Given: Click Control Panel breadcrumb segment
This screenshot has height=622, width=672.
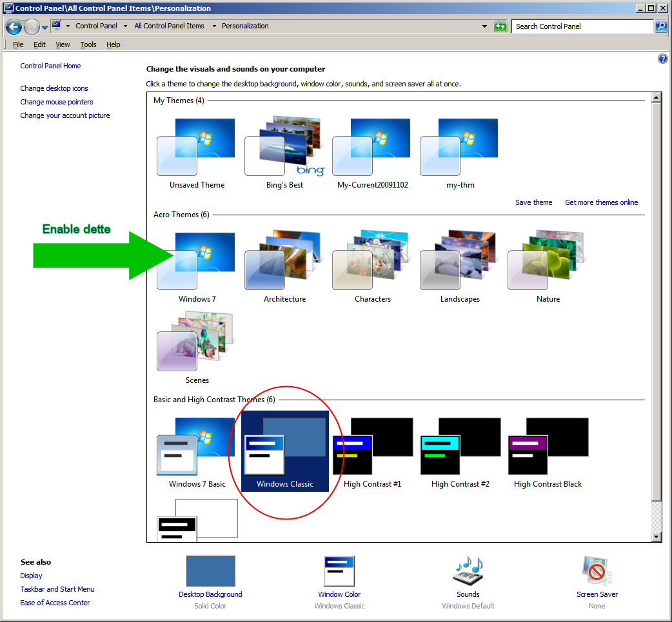Looking at the screenshot, I should [97, 26].
